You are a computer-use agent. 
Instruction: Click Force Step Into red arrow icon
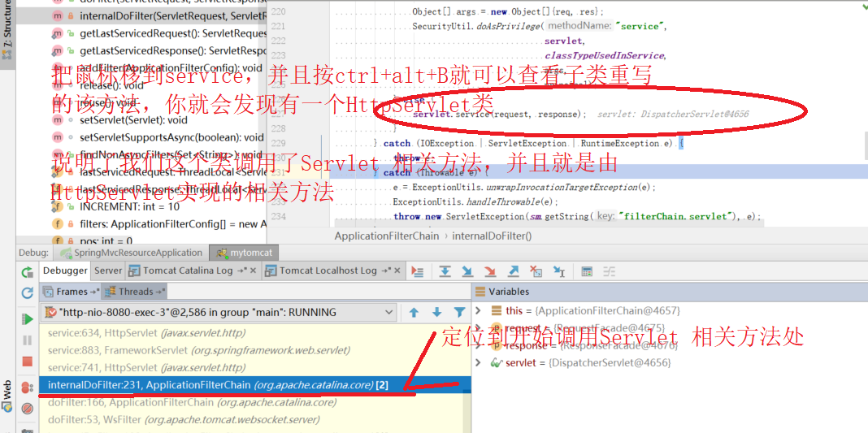490,271
